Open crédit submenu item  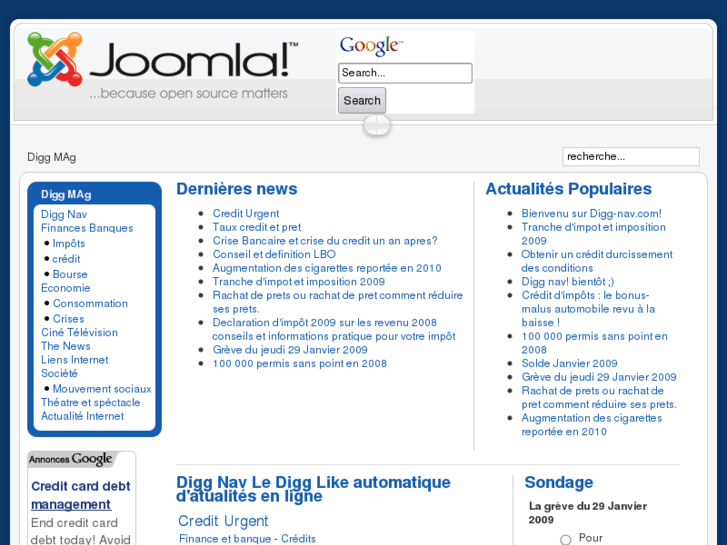66,258
